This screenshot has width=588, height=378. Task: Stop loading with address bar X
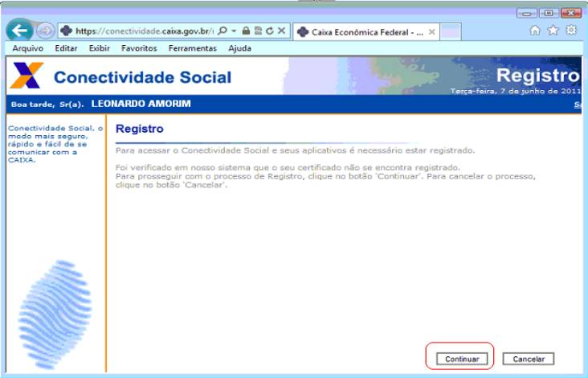click(281, 31)
